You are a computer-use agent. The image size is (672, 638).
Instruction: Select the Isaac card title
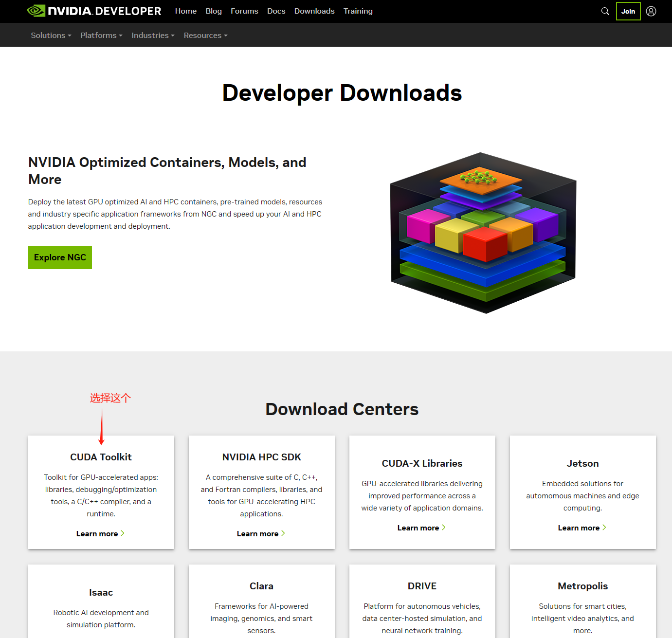tap(101, 592)
